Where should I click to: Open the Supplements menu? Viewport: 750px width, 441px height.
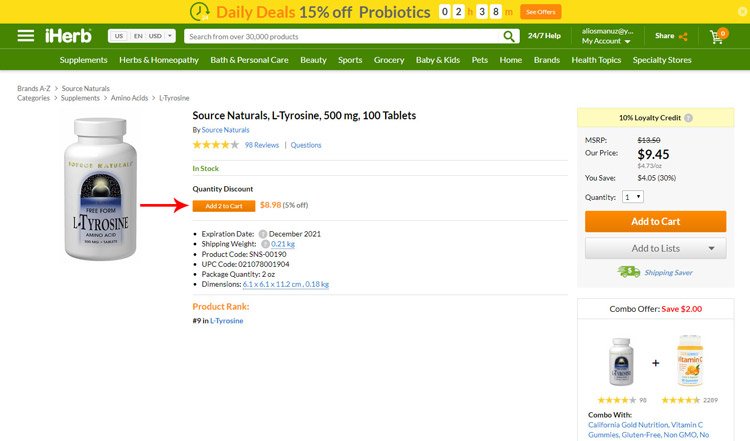(83, 60)
